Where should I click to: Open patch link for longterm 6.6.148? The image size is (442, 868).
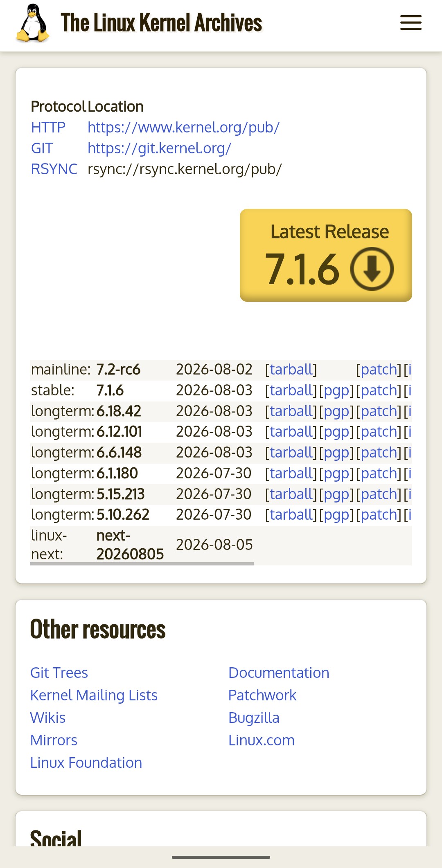tap(379, 453)
